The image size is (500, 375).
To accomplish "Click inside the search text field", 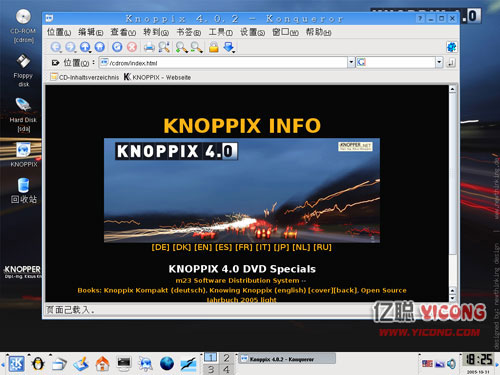I will tap(400, 62).
